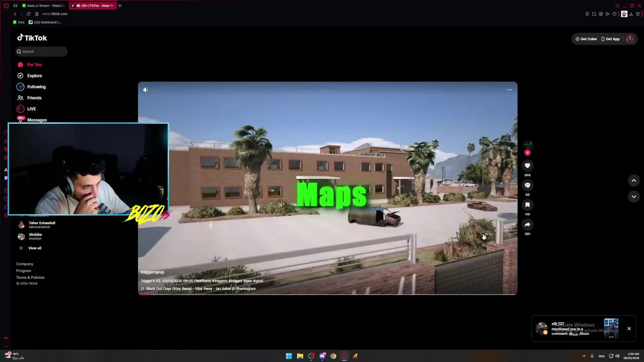Expand the following list with View all
The image size is (644, 362).
click(x=31, y=248)
